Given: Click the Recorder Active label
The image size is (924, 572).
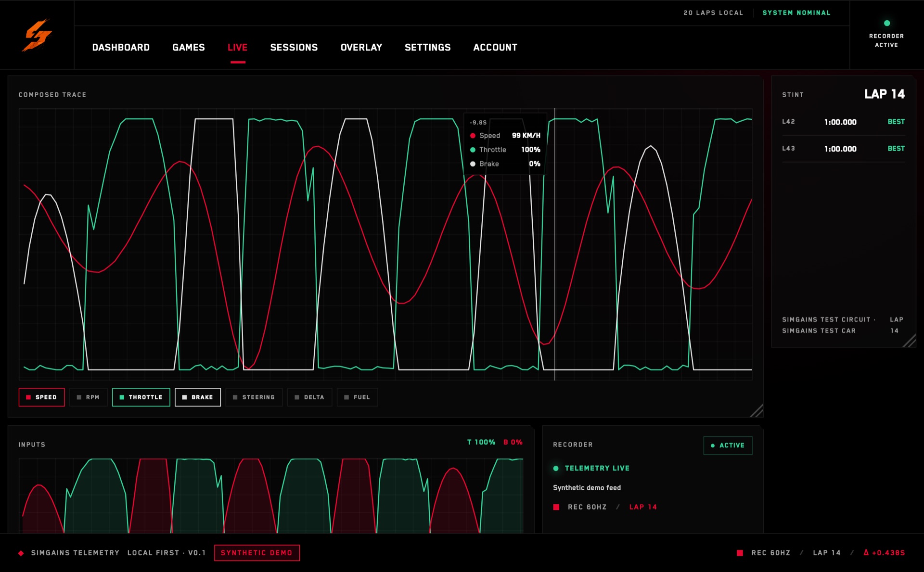Looking at the screenshot, I should click(886, 40).
